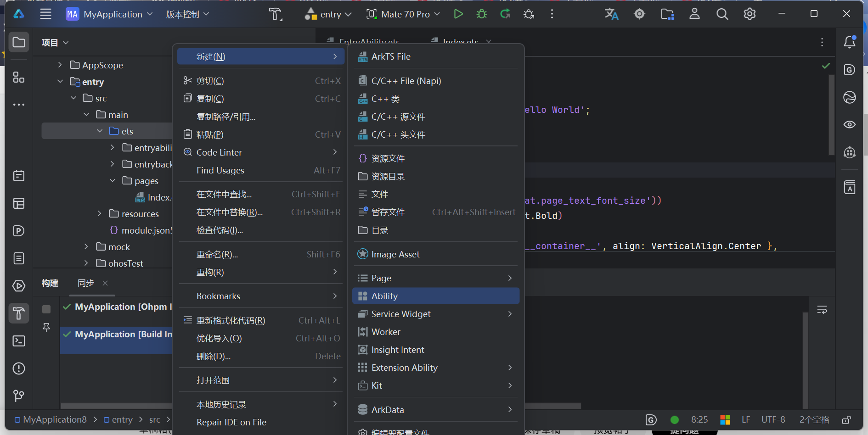Open the Git version control panel
Image resolution: width=868 pixels, height=435 pixels.
(19, 396)
